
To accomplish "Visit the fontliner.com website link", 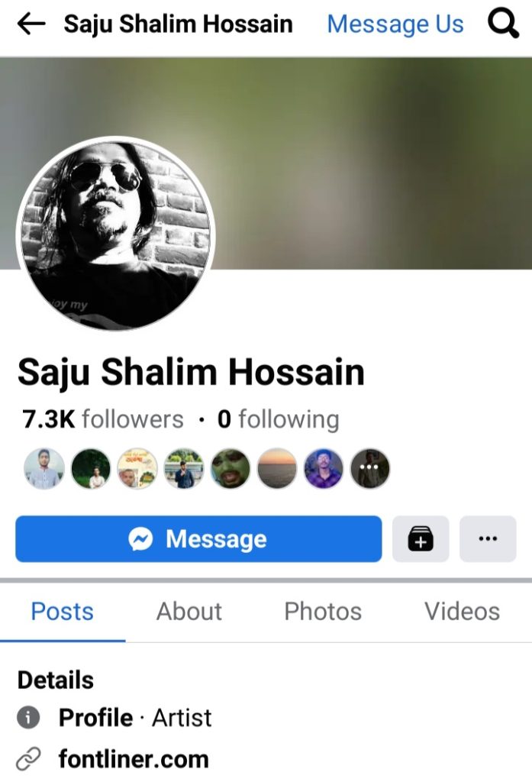I will [134, 759].
